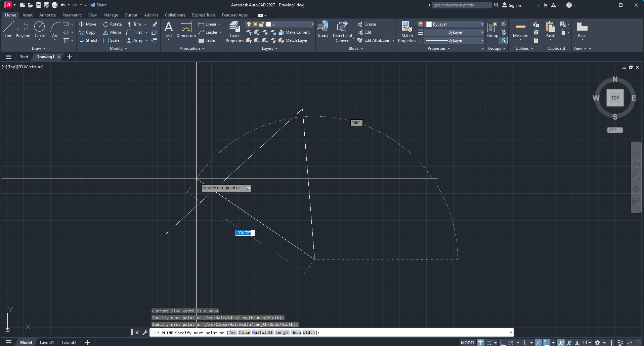Screen dimensions: 644x346
Task: Choose the Close option in command line
Action: coord(244,333)
